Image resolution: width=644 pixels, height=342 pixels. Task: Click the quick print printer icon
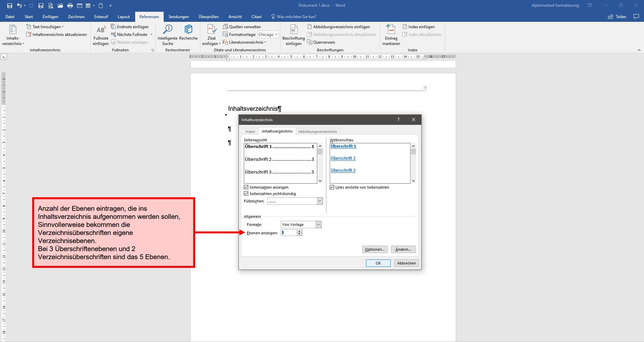click(x=70, y=5)
